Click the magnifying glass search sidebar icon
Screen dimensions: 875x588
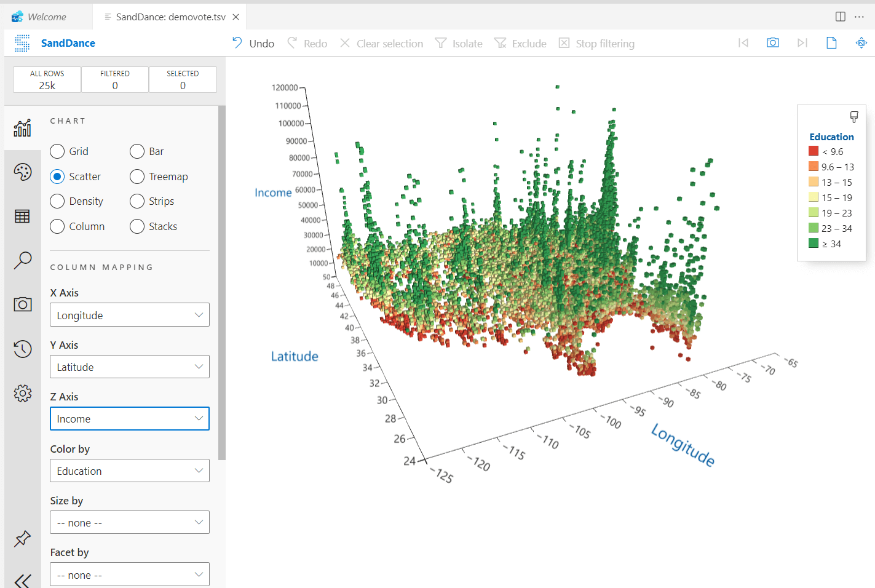coord(23,260)
